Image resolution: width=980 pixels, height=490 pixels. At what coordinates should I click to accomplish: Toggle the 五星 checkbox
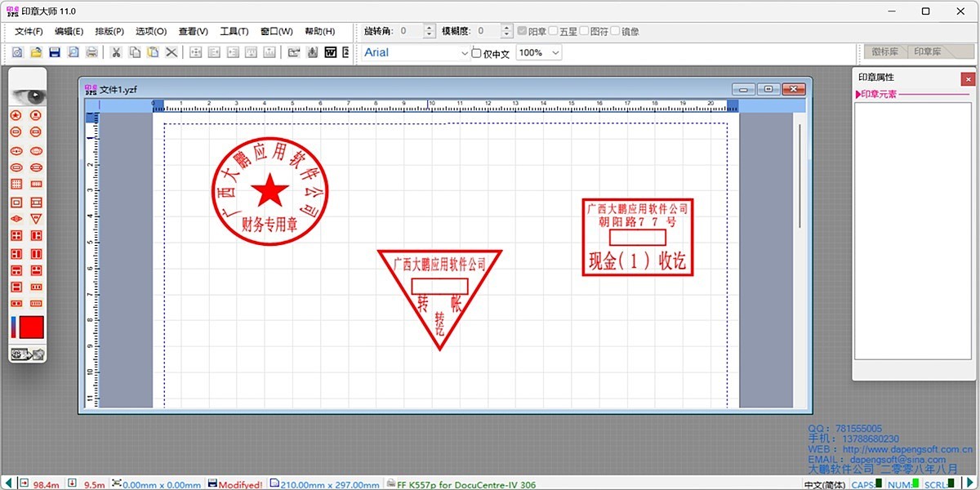553,31
